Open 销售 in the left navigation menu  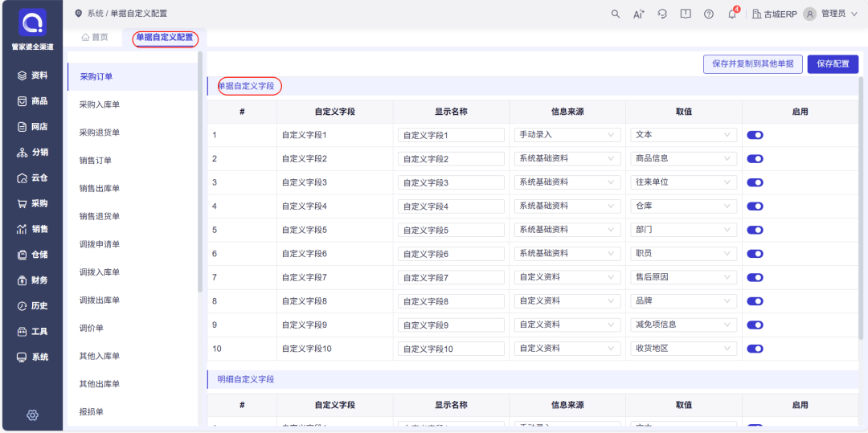click(x=32, y=229)
